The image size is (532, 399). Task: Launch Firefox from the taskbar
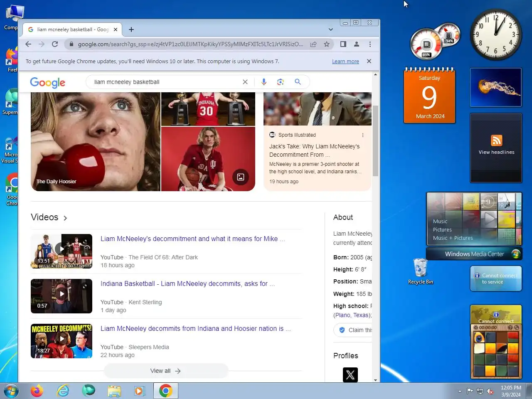(37, 391)
